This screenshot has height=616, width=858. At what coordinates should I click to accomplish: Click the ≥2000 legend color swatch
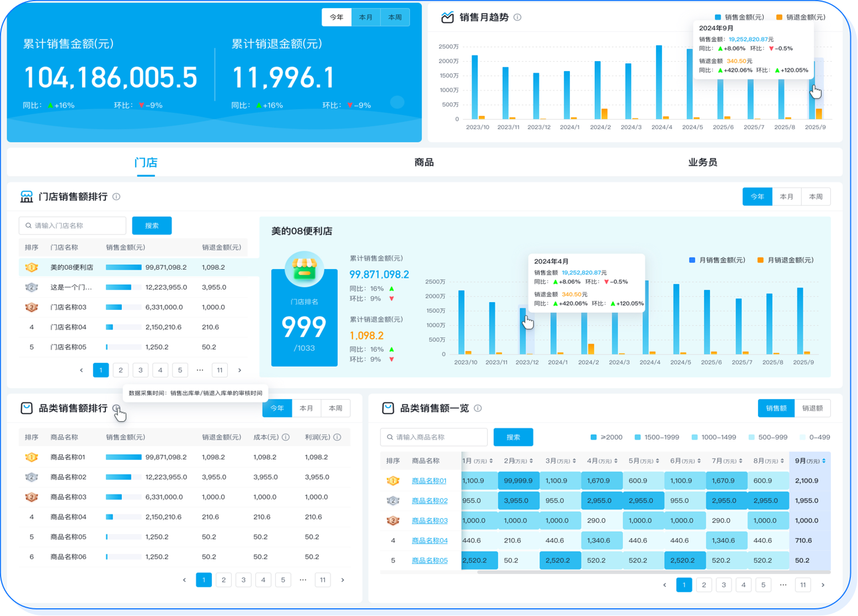pyautogui.click(x=594, y=437)
